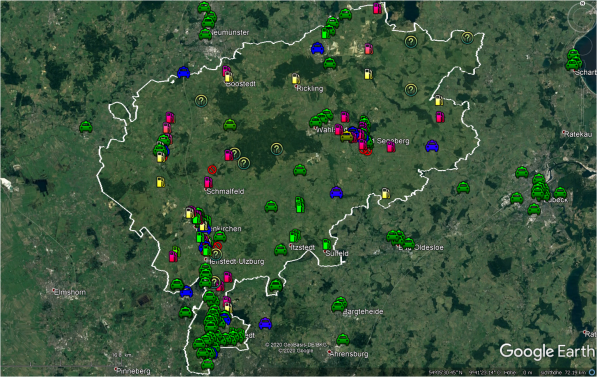The height and width of the screenshot is (378, 598).
Task: Select the pink fuel pump at the top boundary edge
Action: 377,8
